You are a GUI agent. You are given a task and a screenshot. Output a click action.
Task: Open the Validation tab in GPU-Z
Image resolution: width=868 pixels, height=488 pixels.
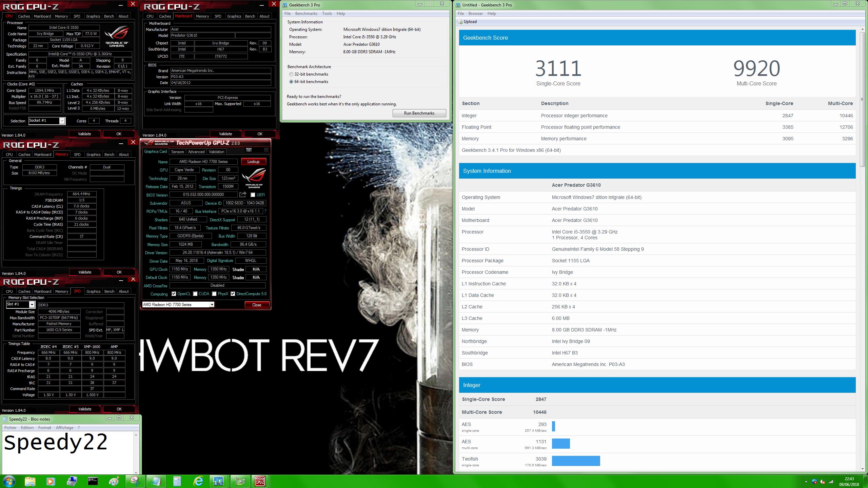pos(216,152)
